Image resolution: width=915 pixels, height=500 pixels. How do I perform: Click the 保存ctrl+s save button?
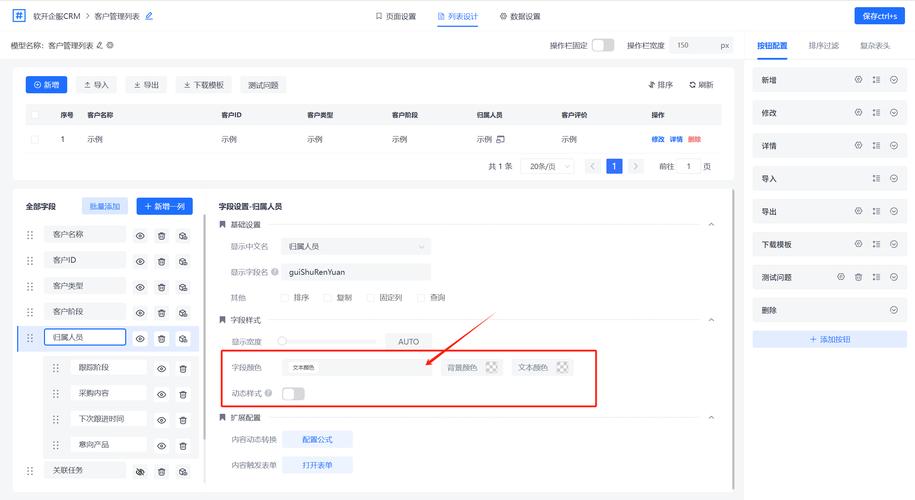(881, 16)
